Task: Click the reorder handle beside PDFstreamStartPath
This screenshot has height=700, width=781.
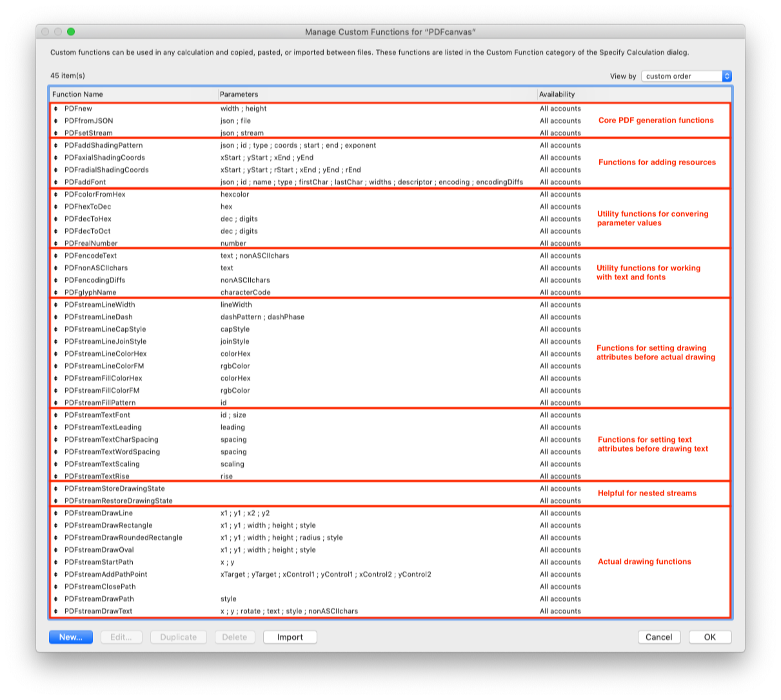Action: pos(56,562)
